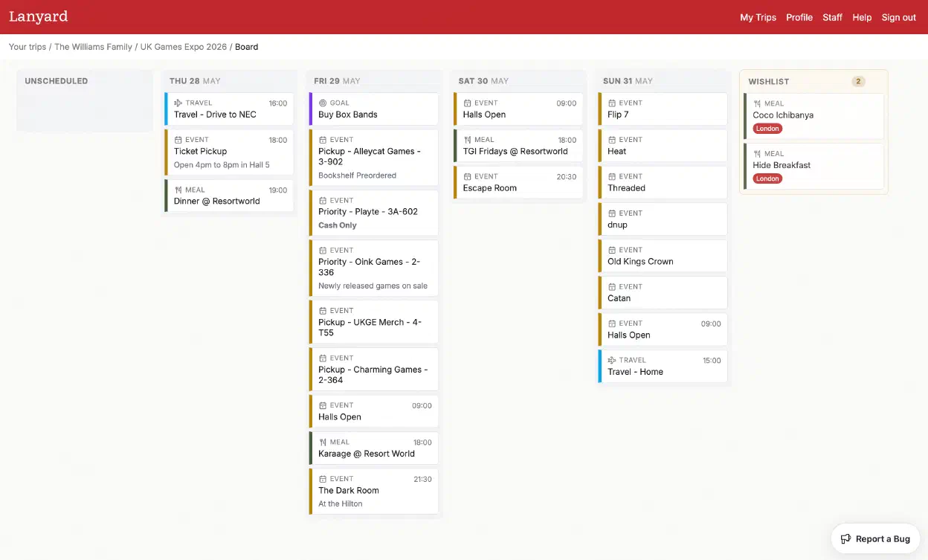
Task: Click 'Newly released games on sale' note
Action: pos(373,286)
